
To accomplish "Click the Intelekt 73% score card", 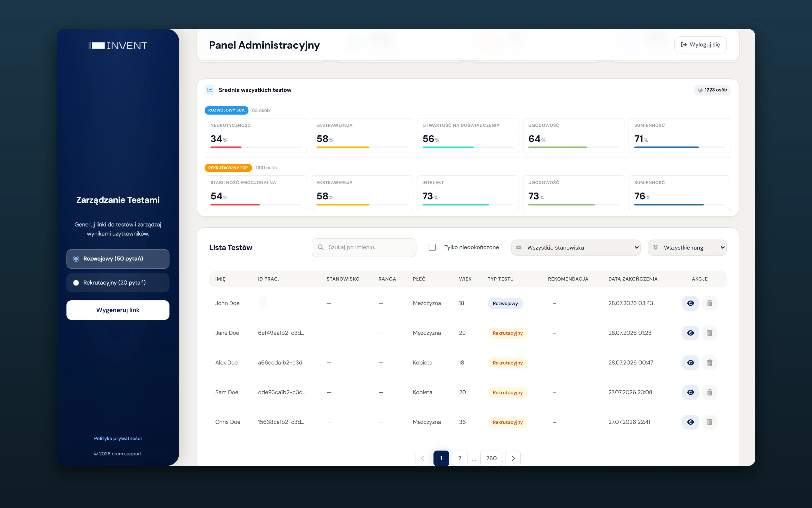I will (467, 193).
